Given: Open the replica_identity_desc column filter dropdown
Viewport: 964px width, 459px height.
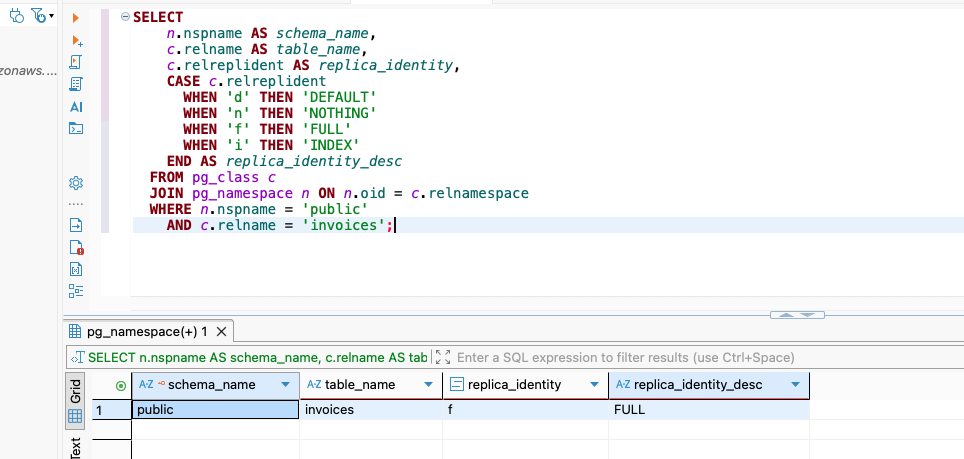Looking at the screenshot, I should pos(796,385).
